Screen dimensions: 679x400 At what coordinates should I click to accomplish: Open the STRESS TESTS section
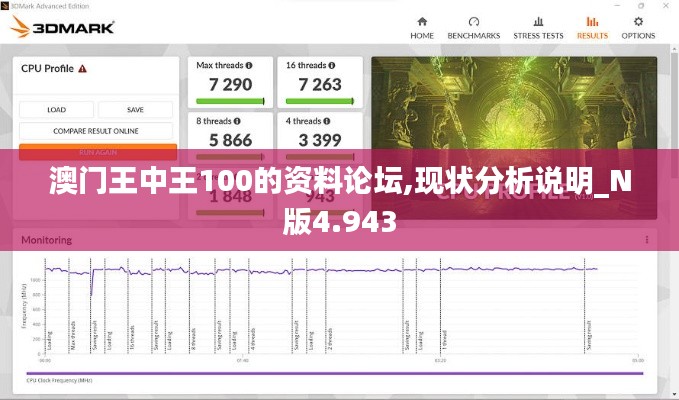point(538,28)
